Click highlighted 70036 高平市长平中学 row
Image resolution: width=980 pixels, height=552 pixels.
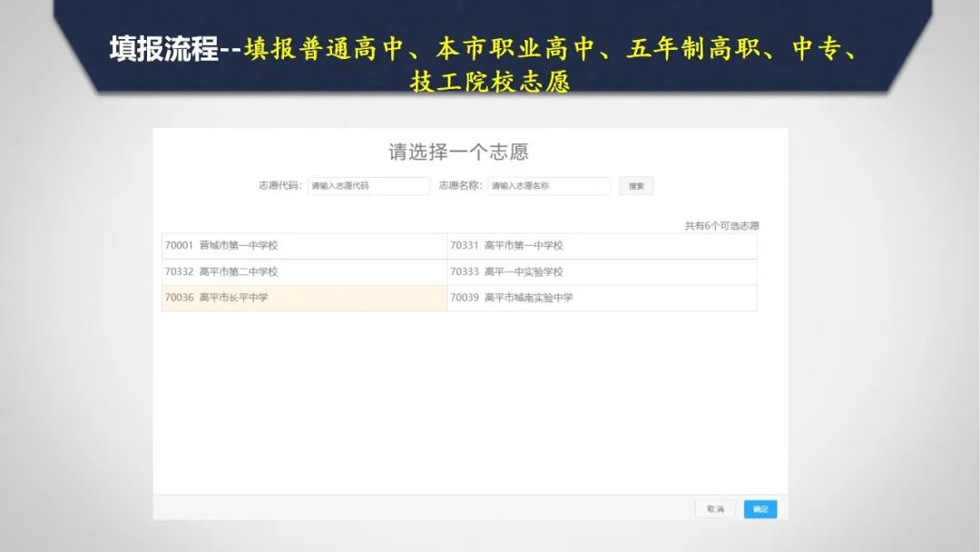(x=304, y=298)
